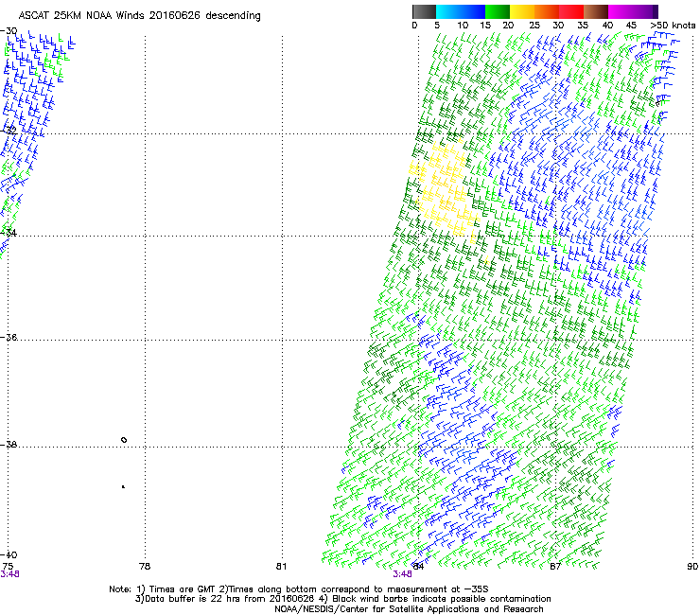Click the purple '3:48' time label beneath longitude 75
The image size is (700, 615).
point(9,574)
